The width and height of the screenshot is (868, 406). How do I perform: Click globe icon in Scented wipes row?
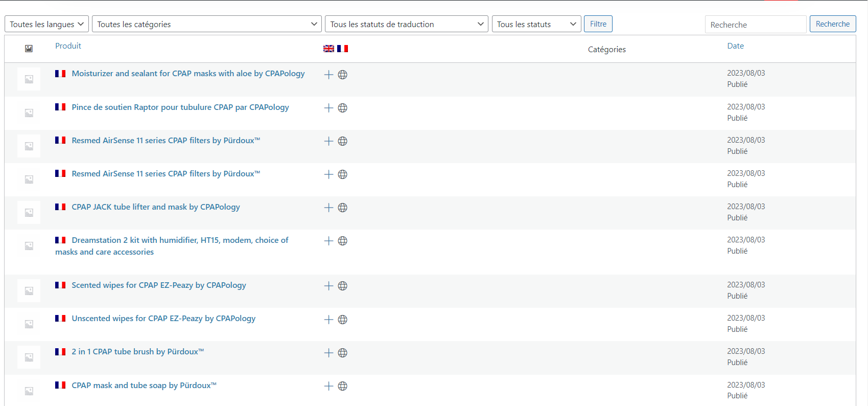click(343, 286)
